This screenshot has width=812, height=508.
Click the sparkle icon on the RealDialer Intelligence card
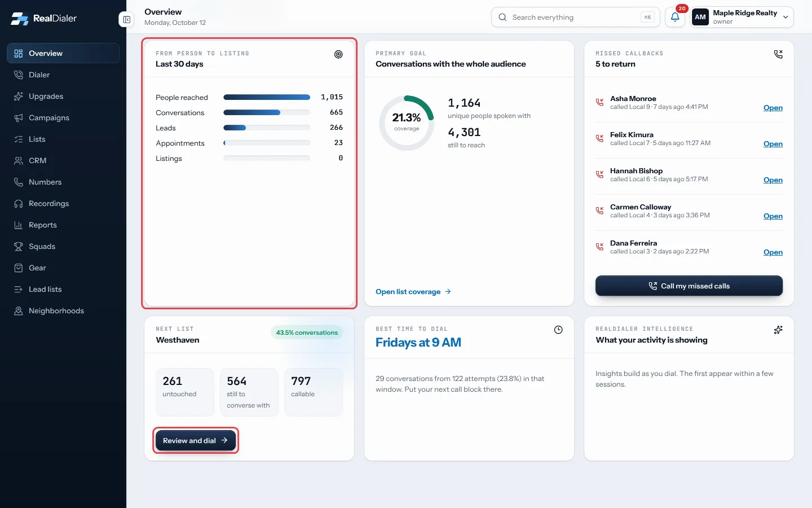point(778,330)
